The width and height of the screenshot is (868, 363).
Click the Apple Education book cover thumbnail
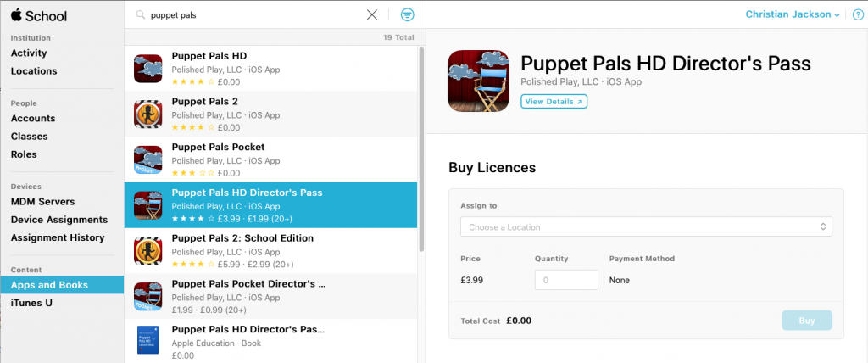pyautogui.click(x=147, y=340)
